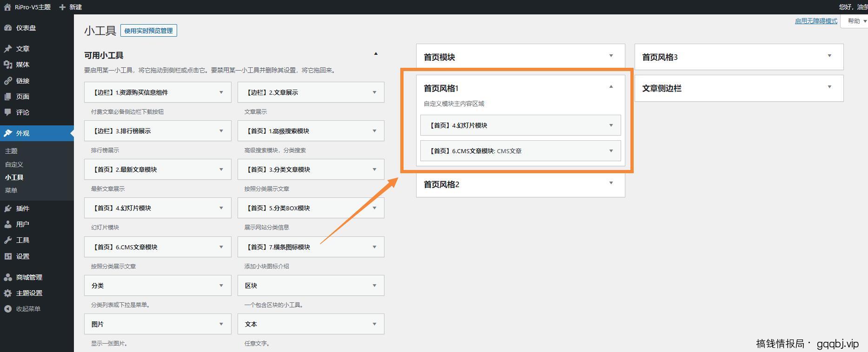Click the 页面 pages icon
The width and height of the screenshot is (868, 352).
(x=8, y=97)
